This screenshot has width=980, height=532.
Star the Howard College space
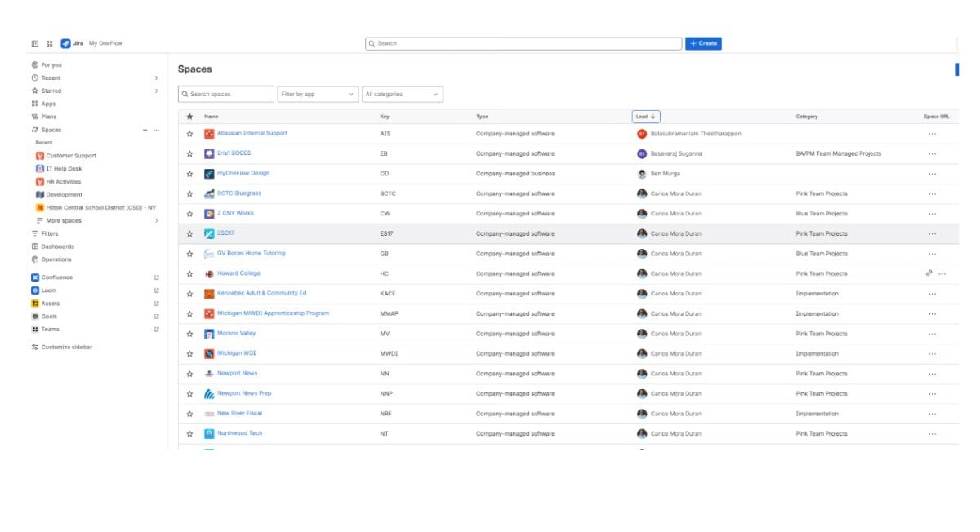[189, 274]
